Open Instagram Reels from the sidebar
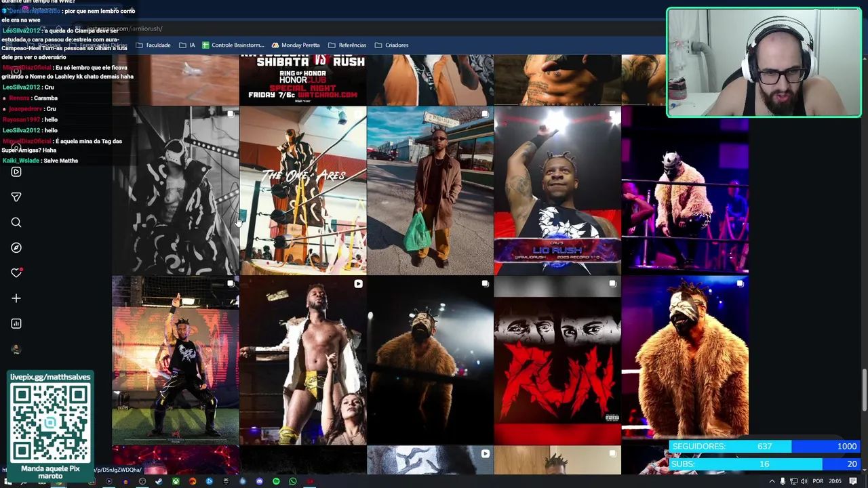 point(16,171)
